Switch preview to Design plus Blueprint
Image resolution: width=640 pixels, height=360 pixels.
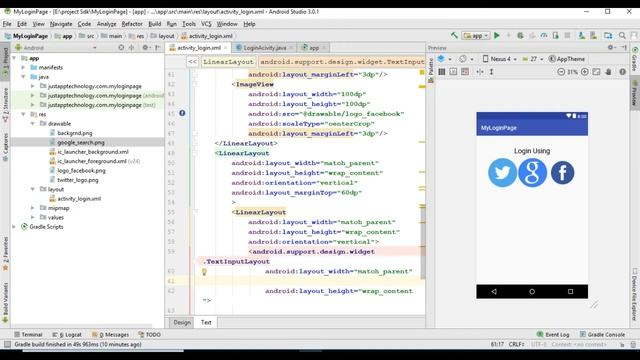[465, 72]
